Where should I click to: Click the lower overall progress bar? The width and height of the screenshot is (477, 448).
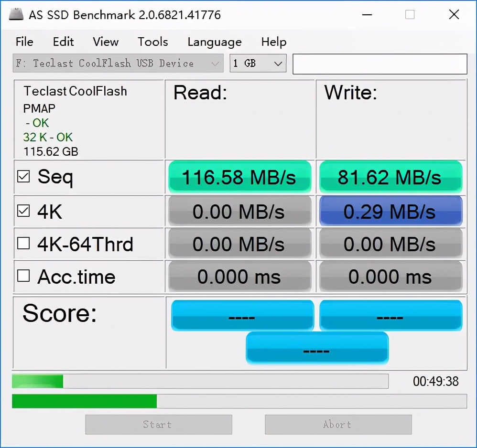click(239, 401)
